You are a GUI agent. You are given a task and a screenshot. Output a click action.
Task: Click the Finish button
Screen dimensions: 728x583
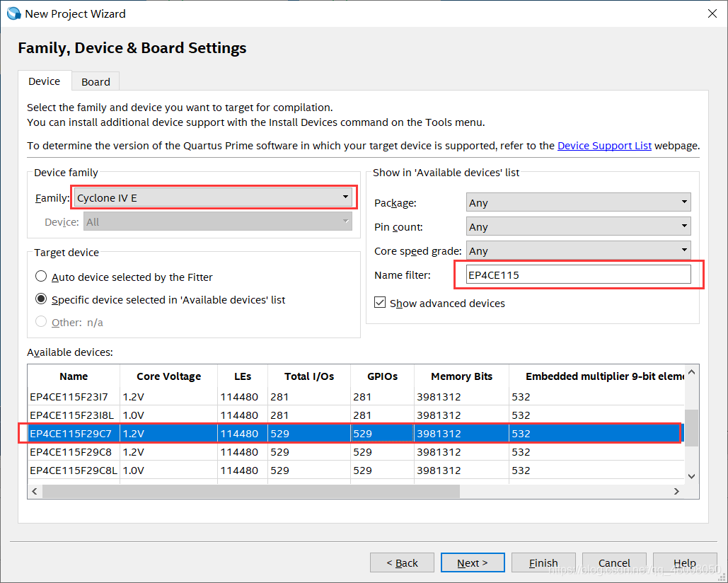point(543,562)
